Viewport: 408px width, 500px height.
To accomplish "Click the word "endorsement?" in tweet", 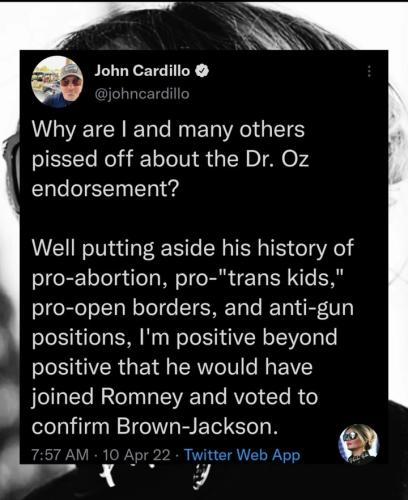I will click(106, 189).
